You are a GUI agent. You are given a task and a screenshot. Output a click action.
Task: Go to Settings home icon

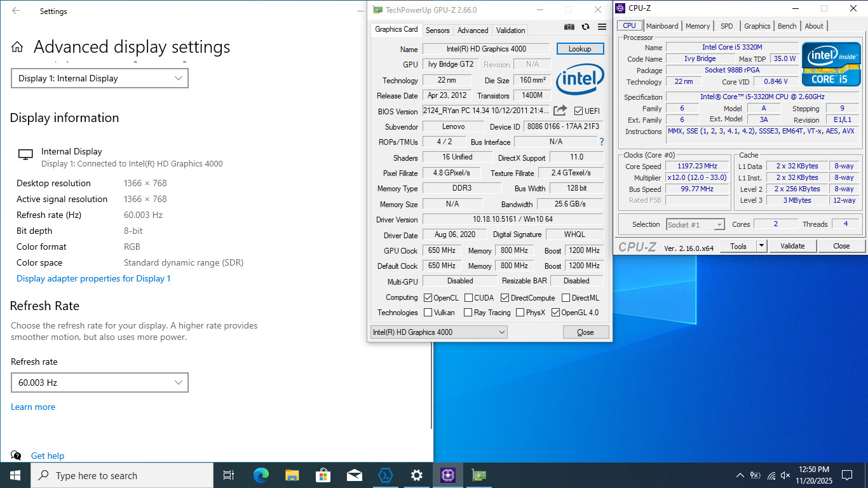pos(17,47)
